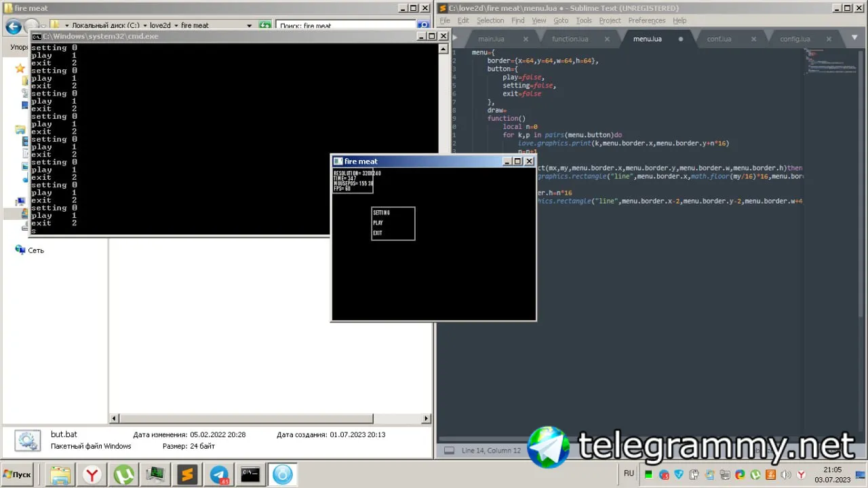Screen dimensions: 868x488
Task: Open the Help menu in Sublime Text
Action: pyautogui.click(x=679, y=20)
